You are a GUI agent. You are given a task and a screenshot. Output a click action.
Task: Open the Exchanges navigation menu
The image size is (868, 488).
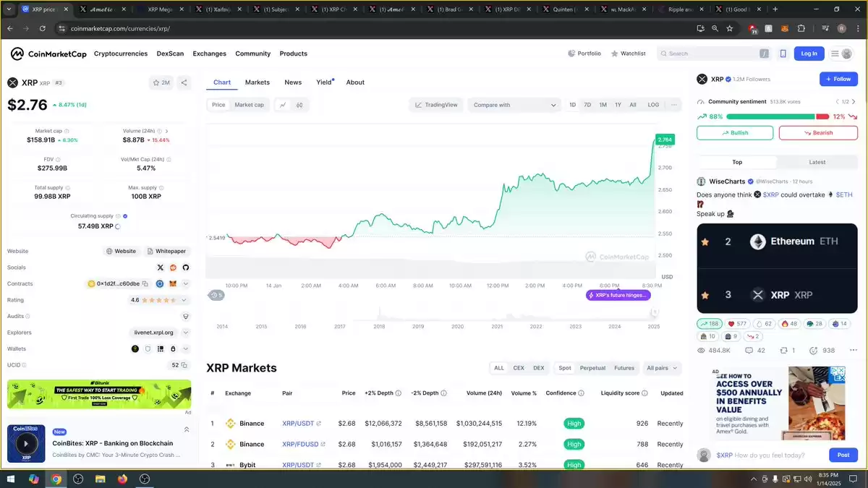pos(209,53)
